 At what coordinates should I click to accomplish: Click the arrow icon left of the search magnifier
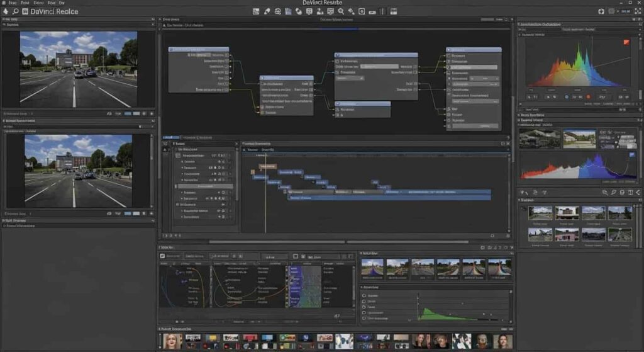(6, 11)
